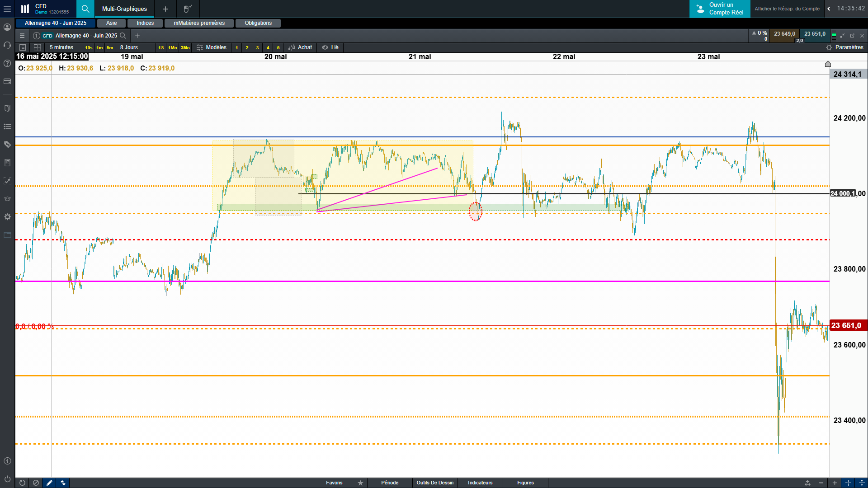Click the refresh icon at bottom left
Screen dimensions: 868x488
[x=22, y=483]
